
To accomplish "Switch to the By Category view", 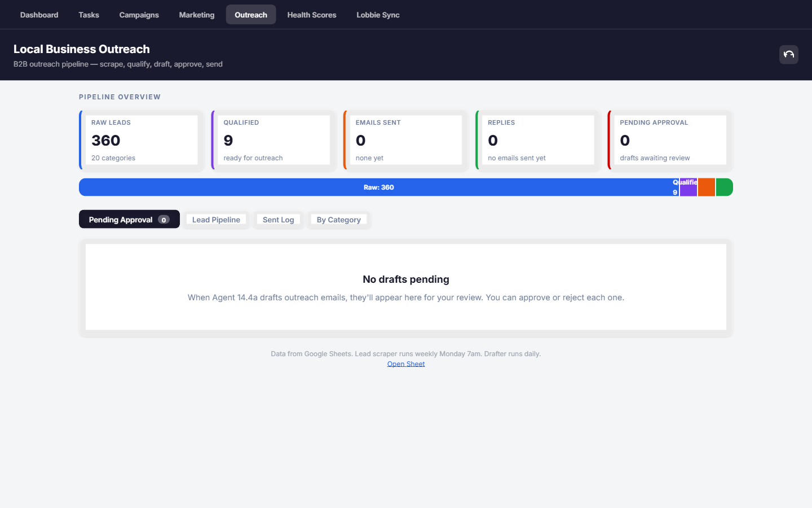I will [x=338, y=219].
